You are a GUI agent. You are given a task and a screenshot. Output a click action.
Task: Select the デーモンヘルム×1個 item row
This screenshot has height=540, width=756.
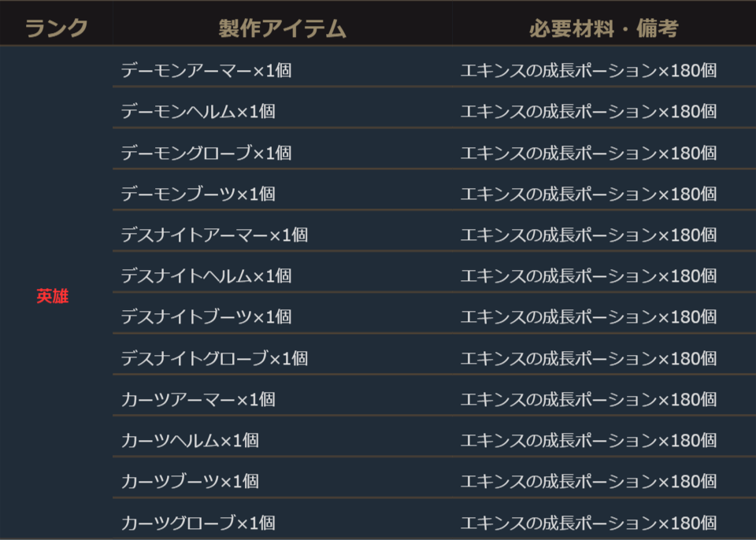pos(198,112)
